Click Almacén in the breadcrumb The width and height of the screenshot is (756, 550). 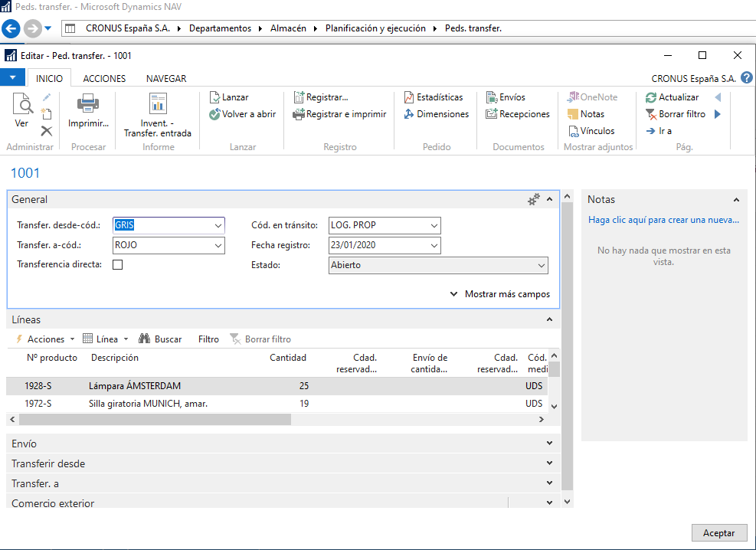(x=288, y=28)
